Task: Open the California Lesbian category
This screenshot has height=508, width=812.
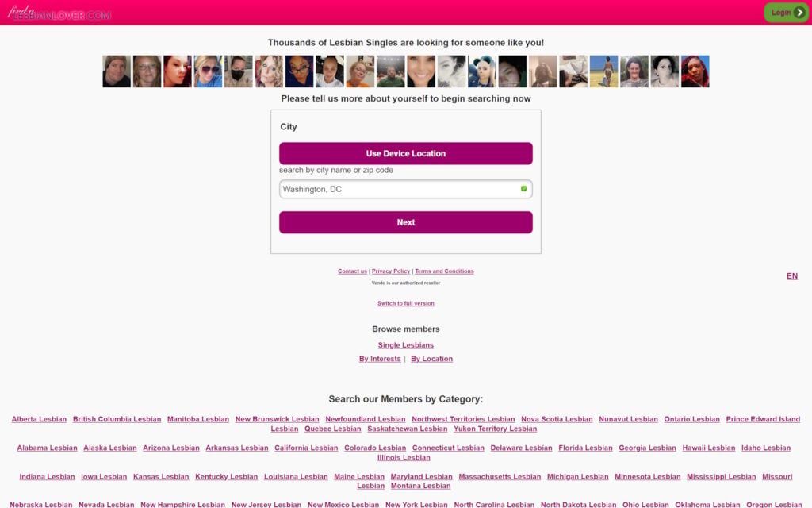Action: click(x=306, y=448)
